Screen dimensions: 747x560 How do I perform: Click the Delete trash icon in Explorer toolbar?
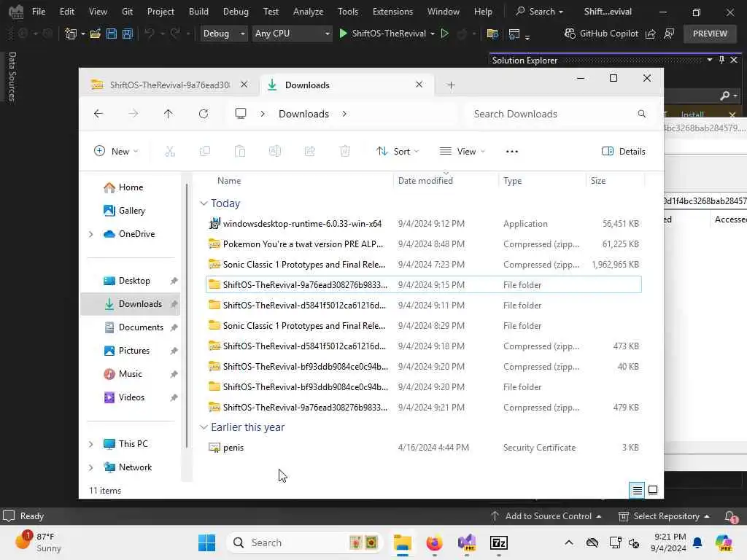(x=345, y=152)
